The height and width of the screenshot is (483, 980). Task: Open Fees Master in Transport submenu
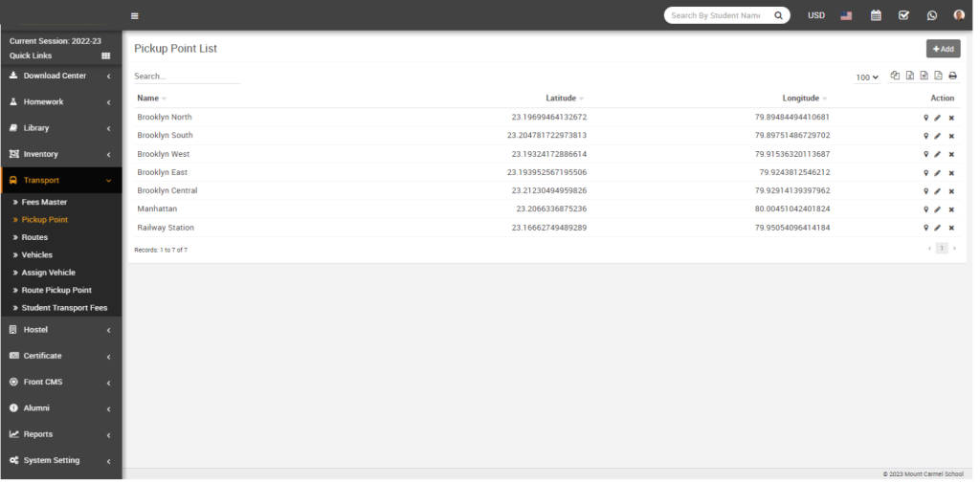[x=44, y=202]
